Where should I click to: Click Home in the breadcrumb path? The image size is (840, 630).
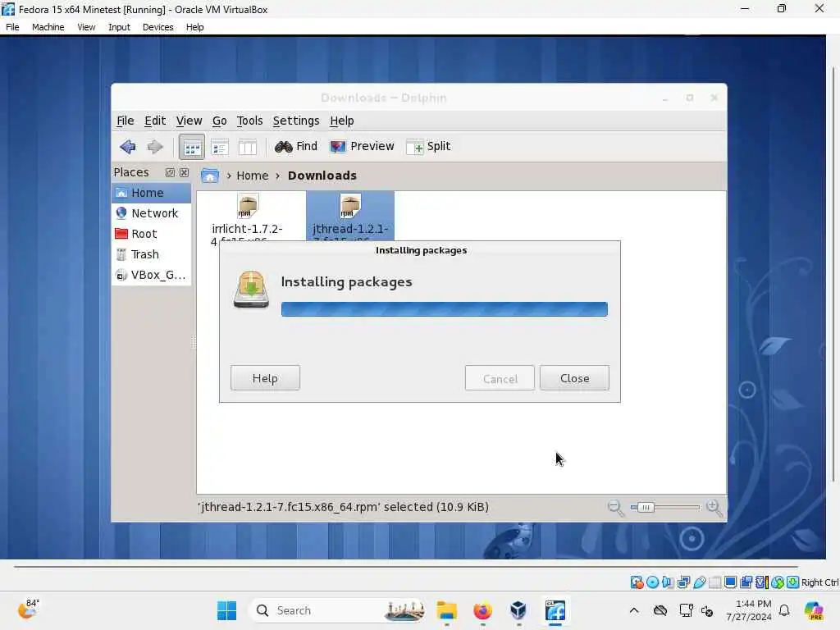pyautogui.click(x=253, y=176)
